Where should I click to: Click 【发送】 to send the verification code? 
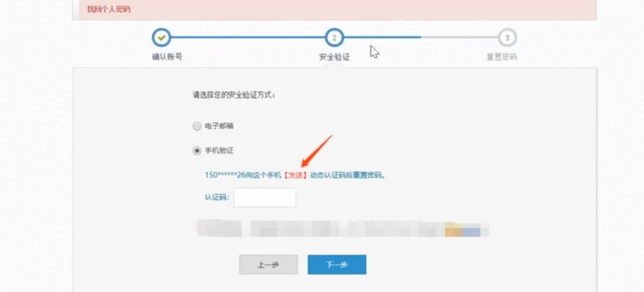tap(295, 175)
